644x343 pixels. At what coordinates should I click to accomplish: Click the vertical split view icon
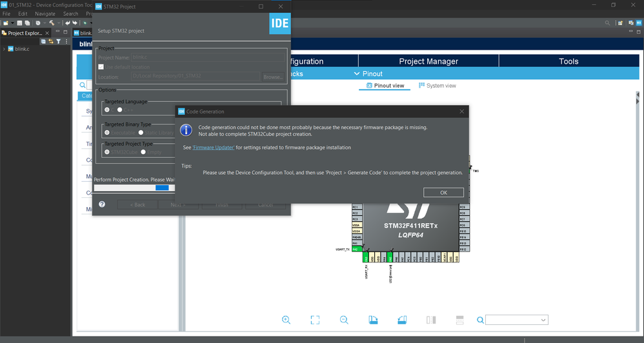pos(431,320)
